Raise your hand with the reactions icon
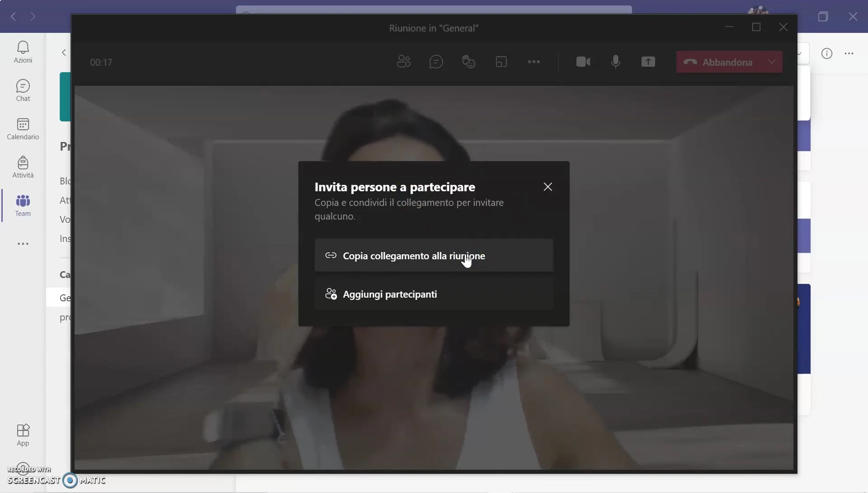This screenshot has width=868, height=493. 469,62
